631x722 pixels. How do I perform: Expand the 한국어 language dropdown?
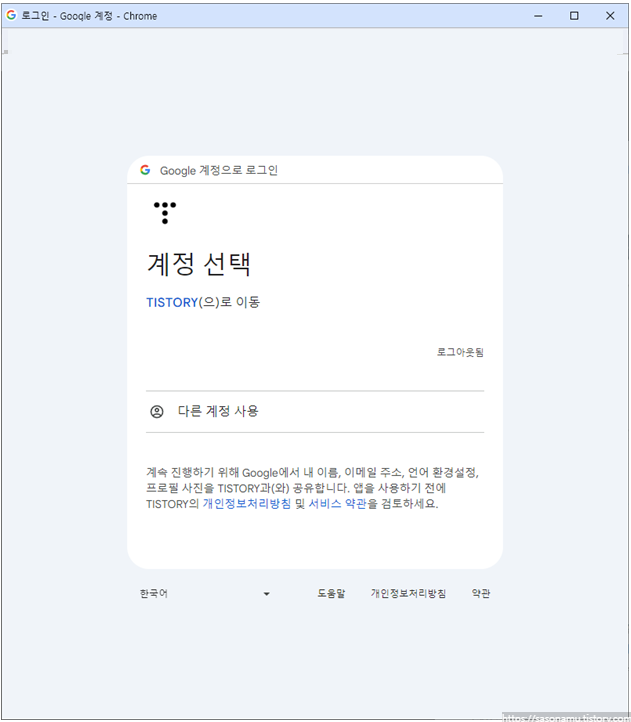tap(205, 594)
